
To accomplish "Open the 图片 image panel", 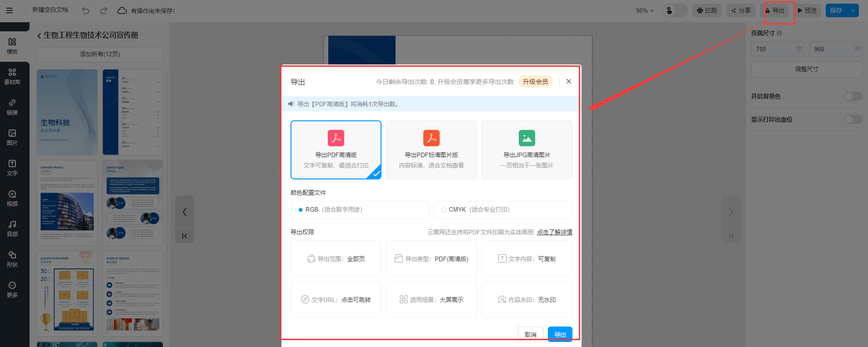I will pyautogui.click(x=12, y=137).
